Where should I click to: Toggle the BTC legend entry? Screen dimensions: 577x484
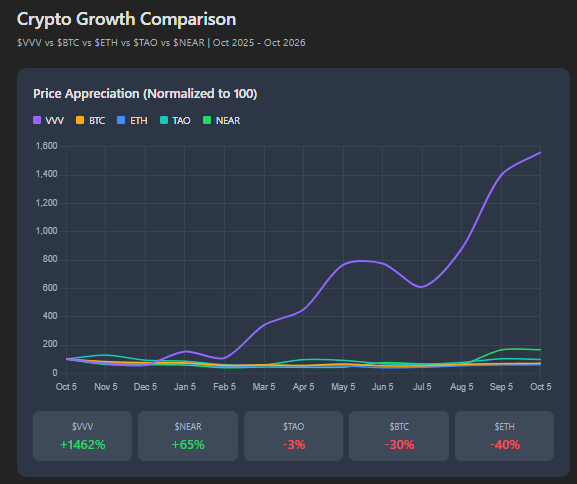[91, 120]
